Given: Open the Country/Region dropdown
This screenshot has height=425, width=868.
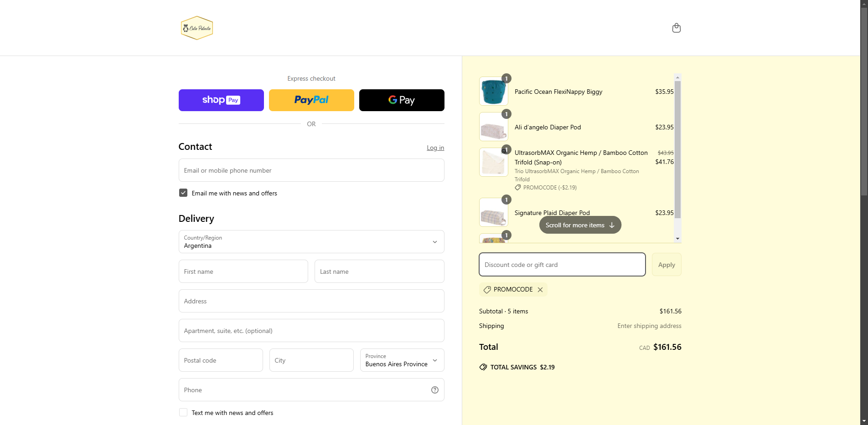Looking at the screenshot, I should tap(311, 242).
